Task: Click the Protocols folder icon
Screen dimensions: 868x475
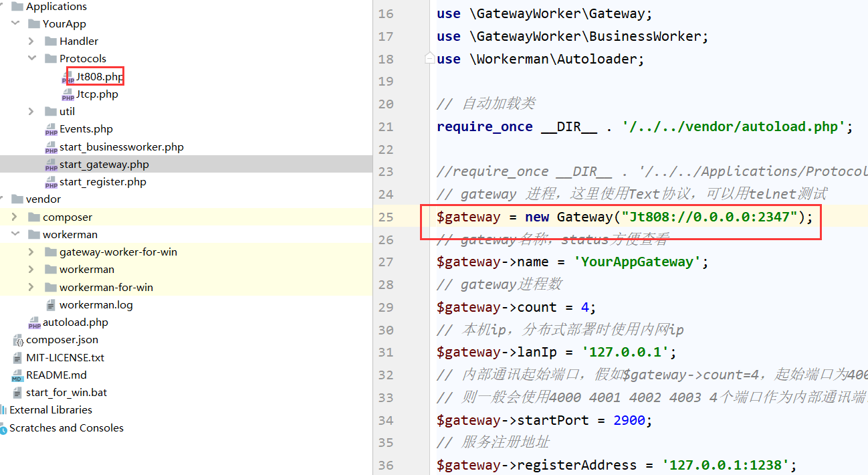Action: click(x=51, y=58)
